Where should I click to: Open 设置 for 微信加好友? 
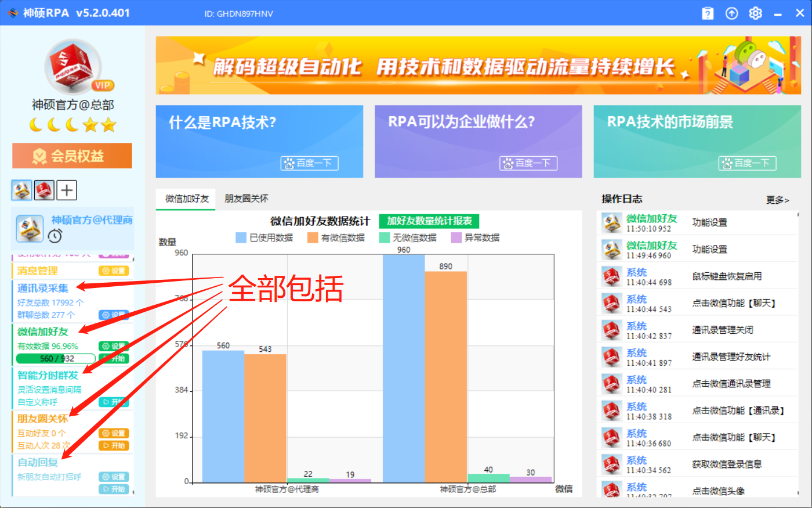click(114, 346)
